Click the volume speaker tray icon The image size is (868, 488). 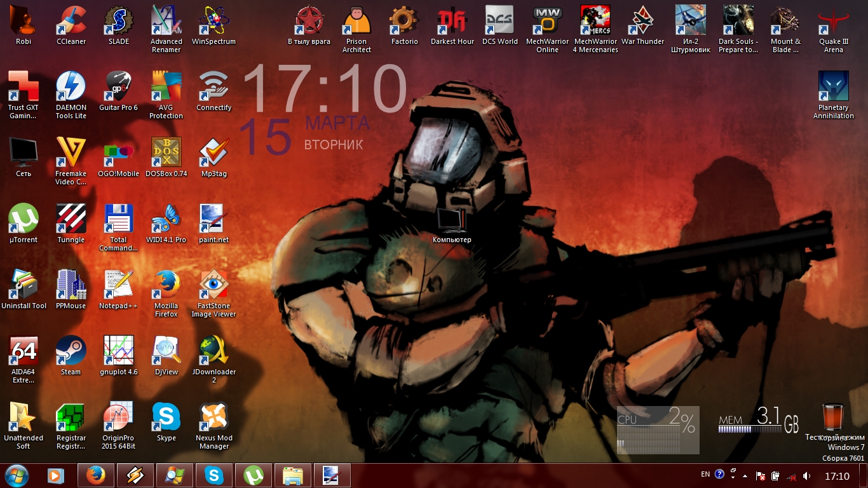807,476
